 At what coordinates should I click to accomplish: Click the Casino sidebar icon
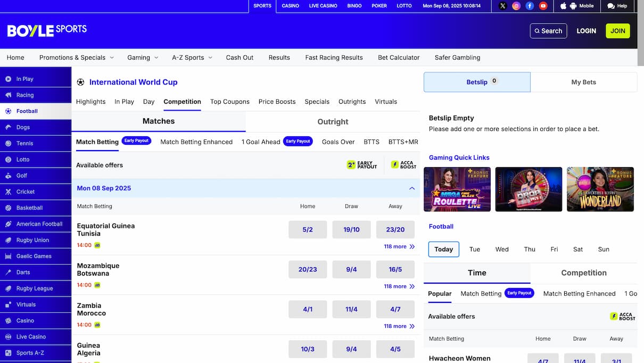tap(8, 320)
